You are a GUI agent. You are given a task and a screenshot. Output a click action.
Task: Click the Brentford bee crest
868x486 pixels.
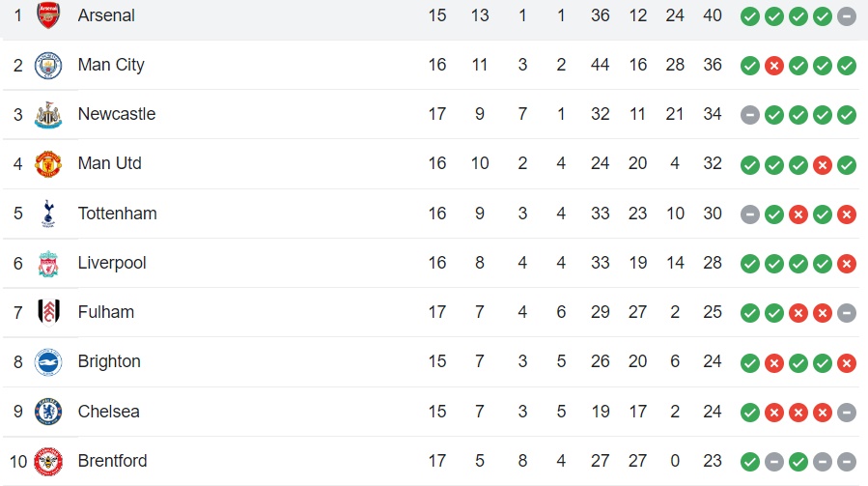tap(48, 461)
